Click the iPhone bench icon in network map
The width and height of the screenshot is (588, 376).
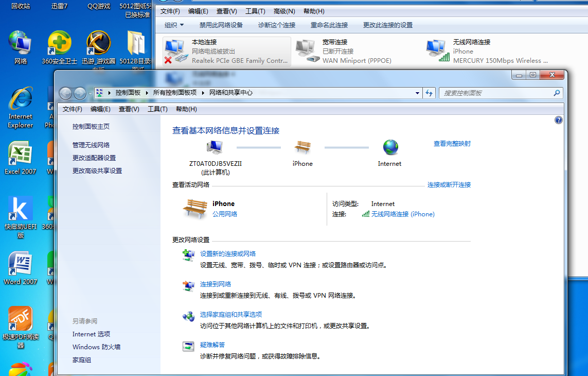coord(302,147)
